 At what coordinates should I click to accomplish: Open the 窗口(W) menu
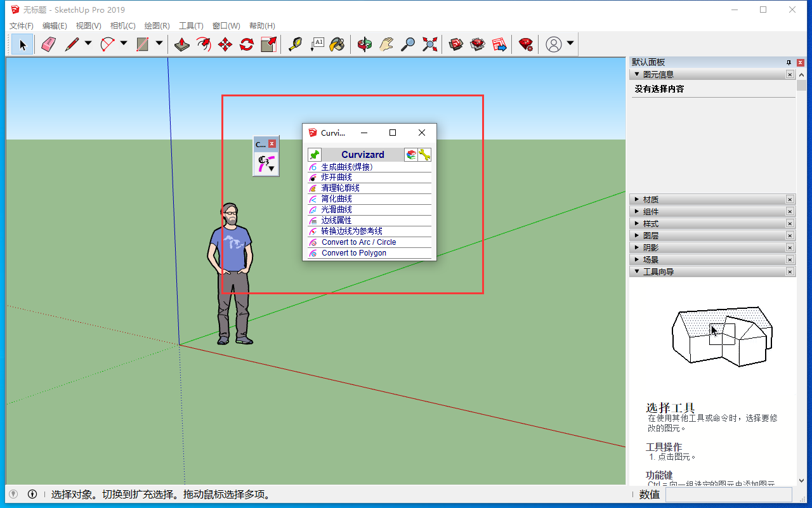click(x=226, y=26)
